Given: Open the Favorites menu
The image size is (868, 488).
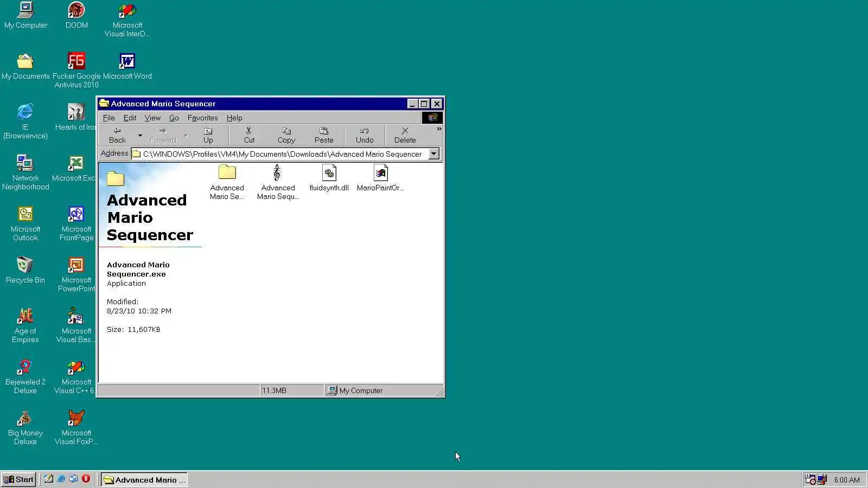Looking at the screenshot, I should point(202,118).
